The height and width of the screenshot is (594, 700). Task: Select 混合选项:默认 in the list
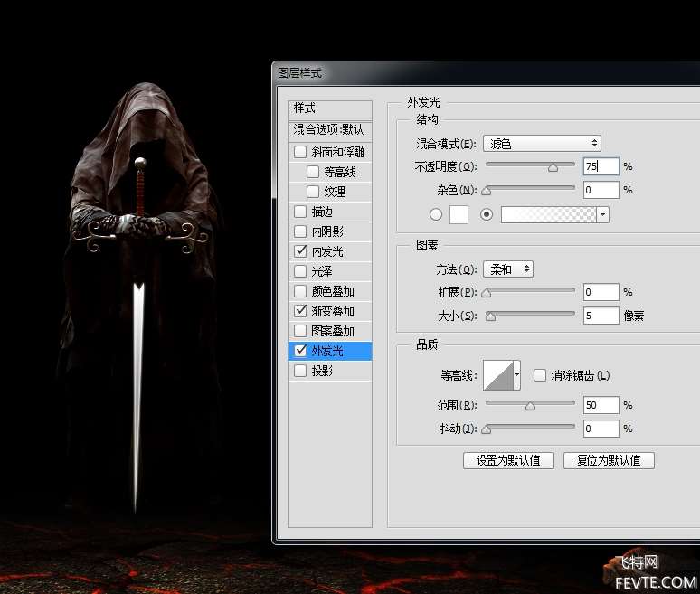[330, 130]
